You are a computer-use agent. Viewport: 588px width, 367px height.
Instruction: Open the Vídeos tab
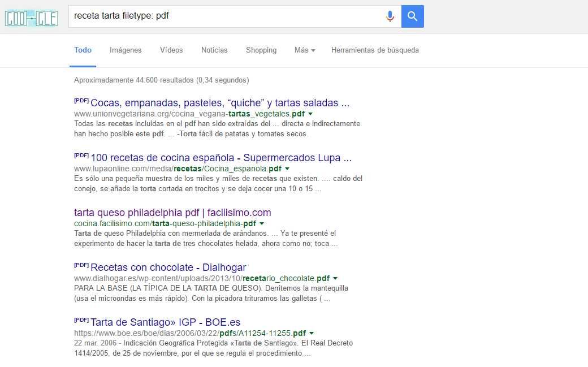[x=171, y=50]
